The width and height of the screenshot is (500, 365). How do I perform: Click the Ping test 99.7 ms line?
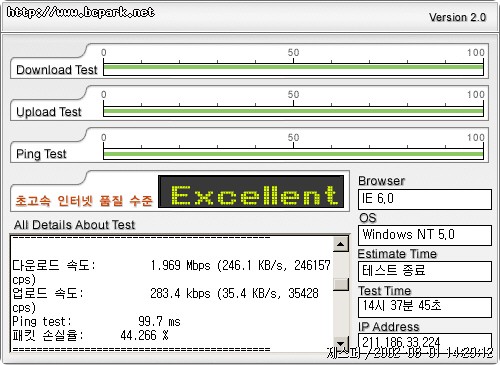pos(96,322)
